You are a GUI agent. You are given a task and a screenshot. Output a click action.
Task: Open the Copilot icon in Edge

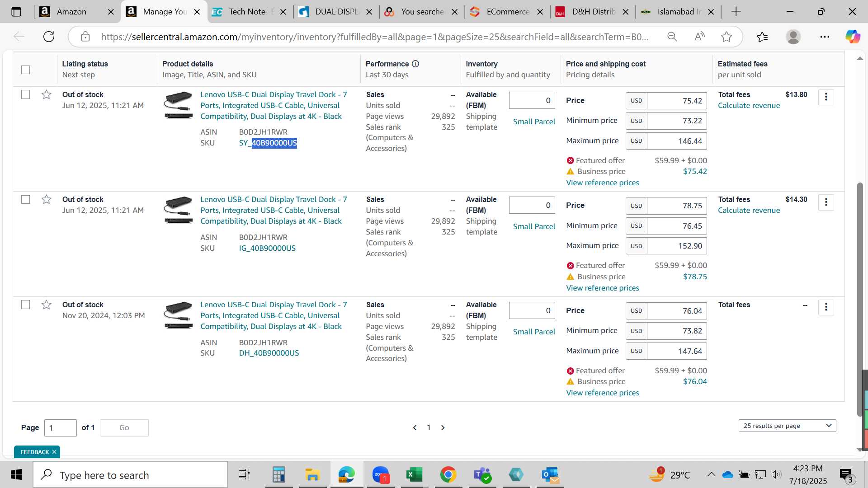point(853,37)
